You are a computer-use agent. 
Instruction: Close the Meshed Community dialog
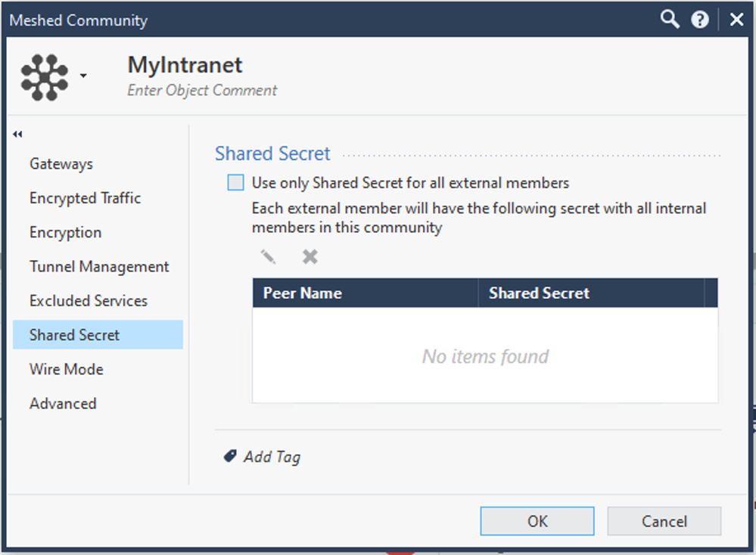tap(737, 20)
